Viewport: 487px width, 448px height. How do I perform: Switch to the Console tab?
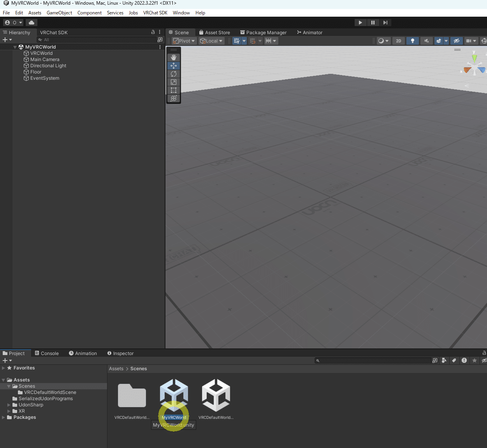click(47, 353)
